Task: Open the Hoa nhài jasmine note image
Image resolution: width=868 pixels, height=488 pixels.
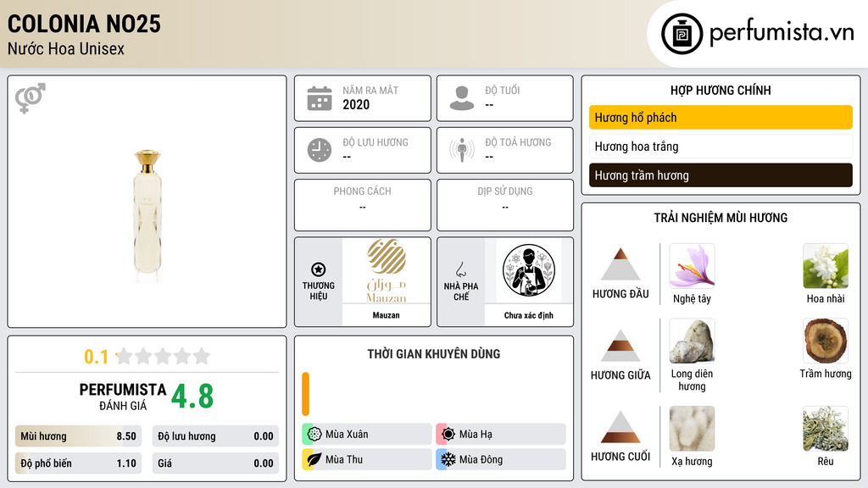Action: click(x=826, y=266)
